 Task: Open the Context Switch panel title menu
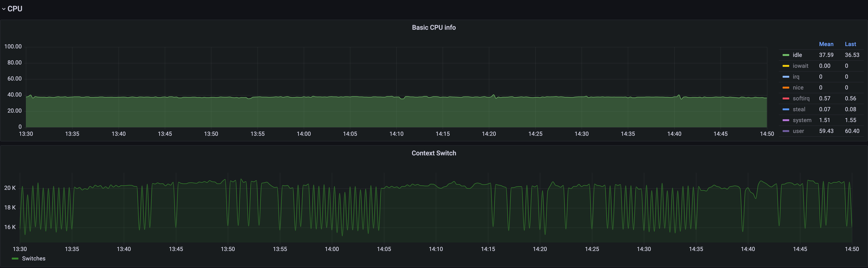click(434, 153)
